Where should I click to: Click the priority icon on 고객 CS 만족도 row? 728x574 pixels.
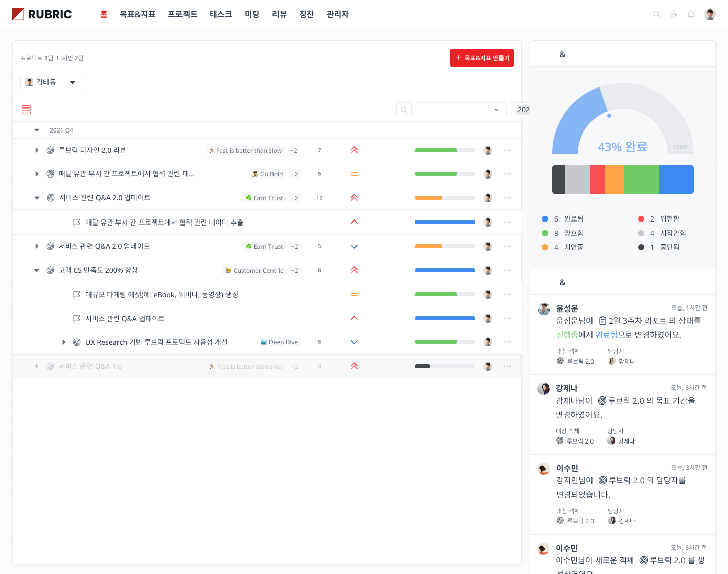tap(354, 270)
